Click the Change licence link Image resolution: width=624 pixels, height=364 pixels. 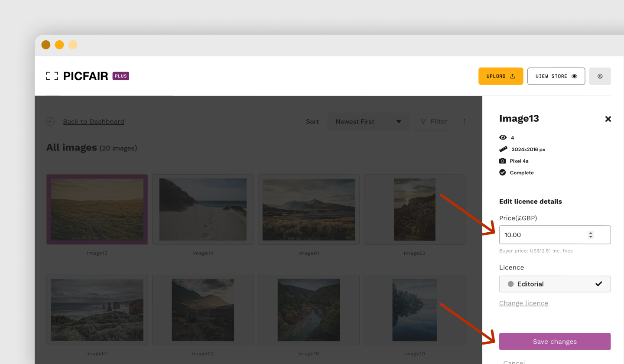tap(523, 303)
